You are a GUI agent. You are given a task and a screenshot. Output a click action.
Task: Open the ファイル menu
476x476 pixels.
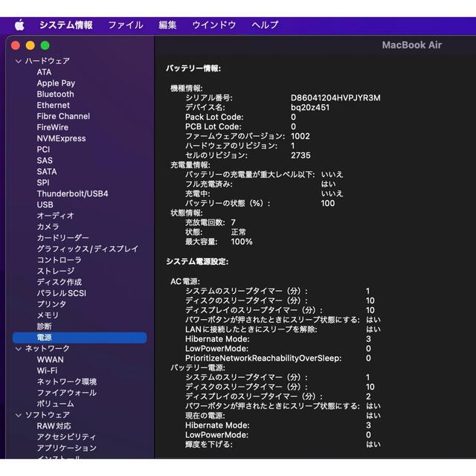(126, 25)
